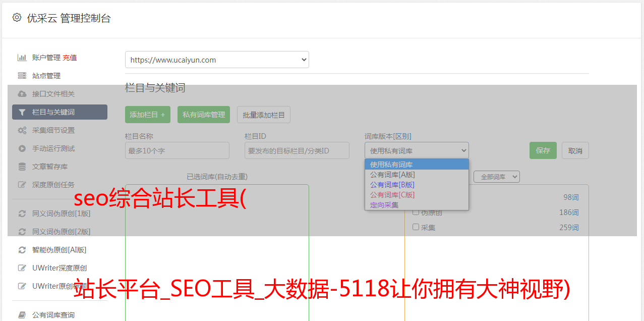Click the edit icon beside 深度原创任务
644x321 pixels.
(22, 185)
